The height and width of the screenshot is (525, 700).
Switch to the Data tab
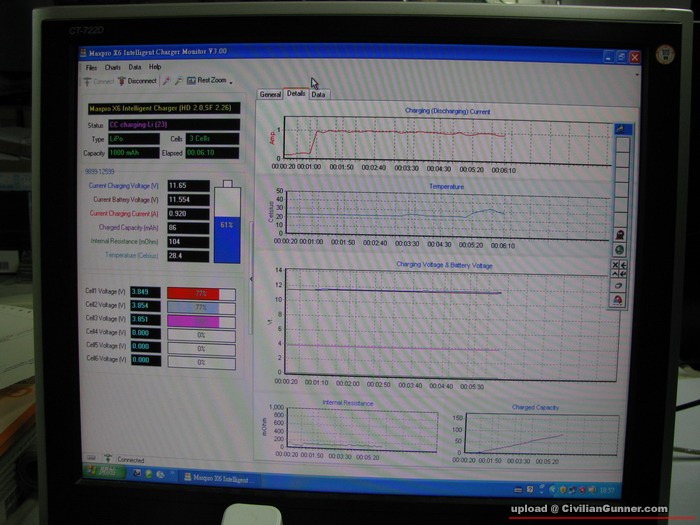point(318,95)
